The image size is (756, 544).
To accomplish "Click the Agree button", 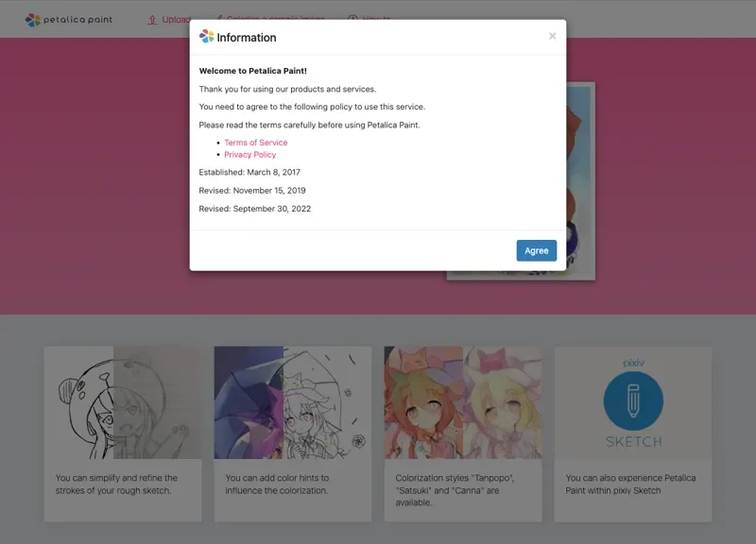I will 536,250.
